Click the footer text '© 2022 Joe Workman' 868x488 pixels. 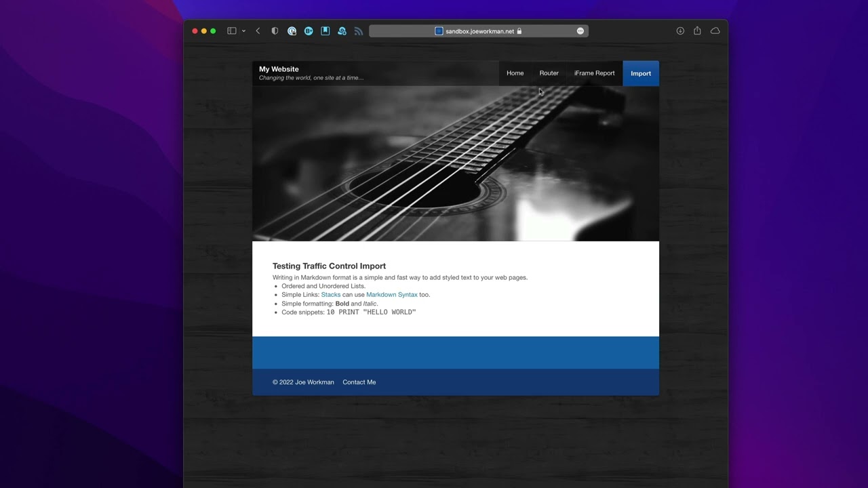[x=303, y=382]
